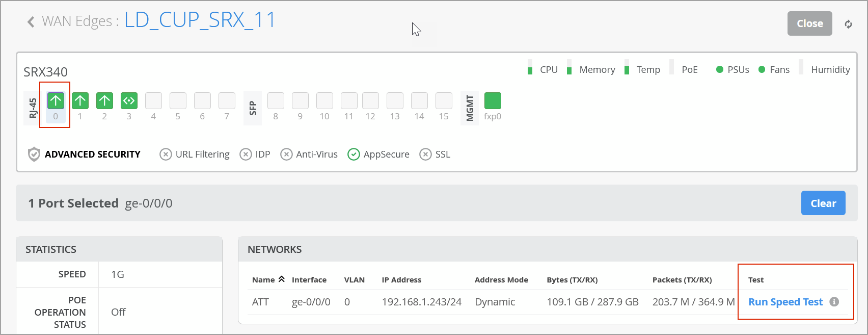Click the IP Address column header

(x=401, y=280)
